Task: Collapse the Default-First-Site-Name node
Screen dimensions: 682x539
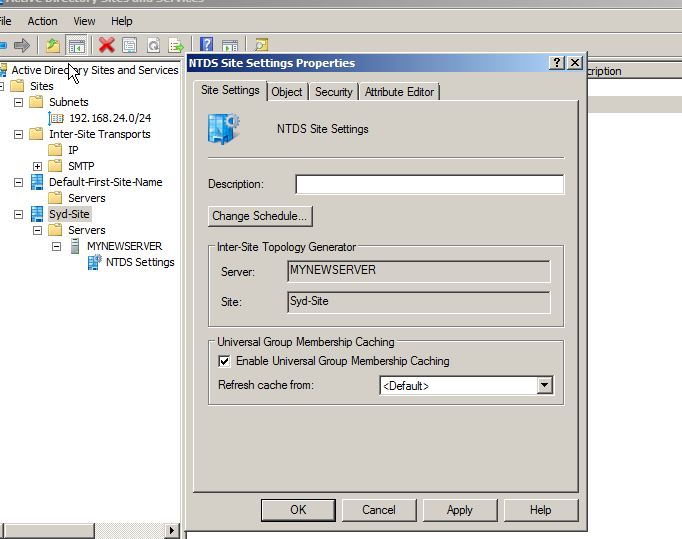Action: coord(18,183)
